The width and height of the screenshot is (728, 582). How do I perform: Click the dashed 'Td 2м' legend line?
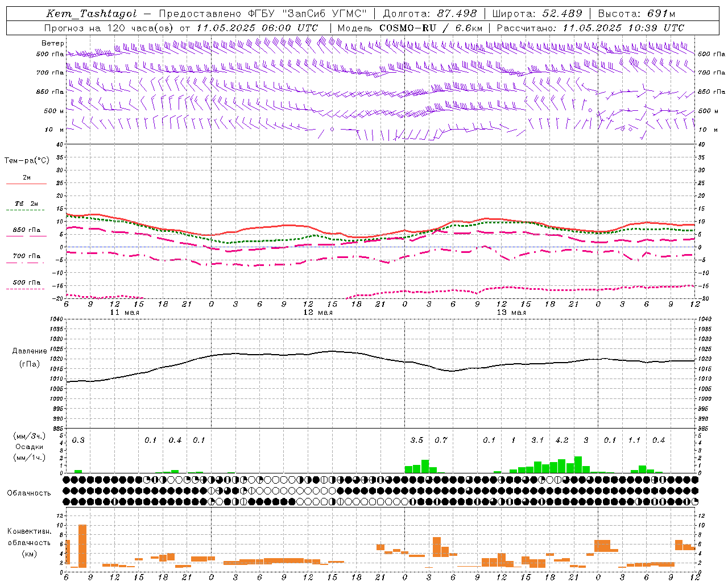point(26,210)
